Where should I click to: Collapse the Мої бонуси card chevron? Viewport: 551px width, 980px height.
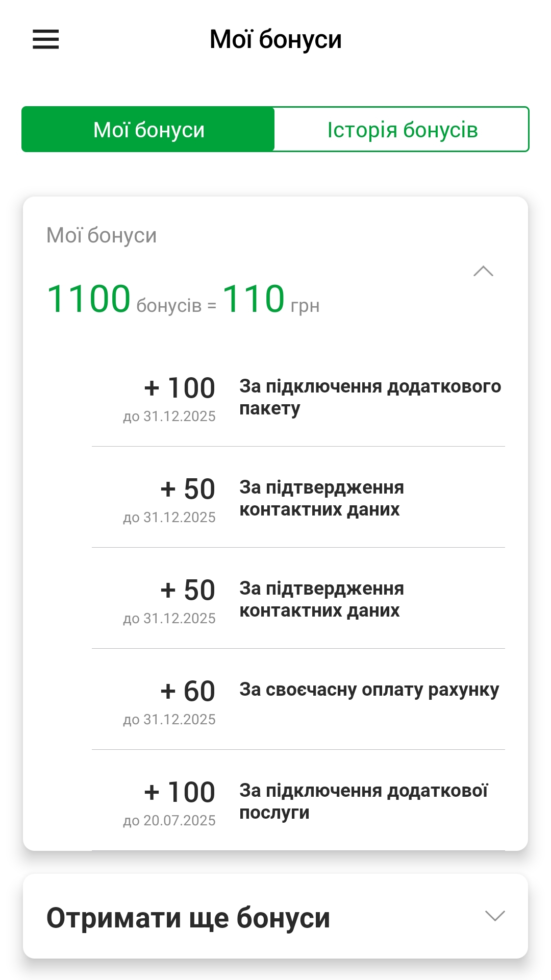click(483, 271)
